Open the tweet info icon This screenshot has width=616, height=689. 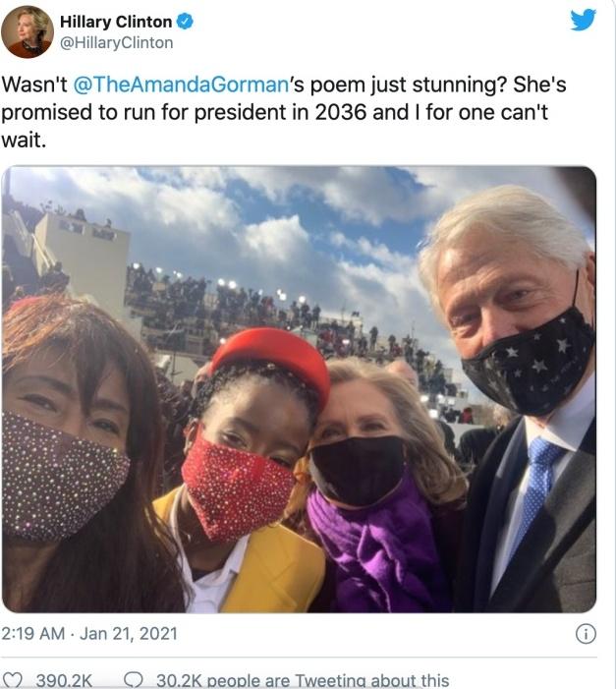586,634
